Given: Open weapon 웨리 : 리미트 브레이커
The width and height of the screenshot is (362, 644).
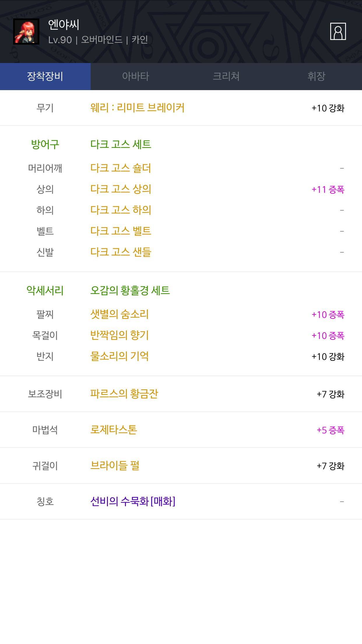Looking at the screenshot, I should pyautogui.click(x=137, y=108).
